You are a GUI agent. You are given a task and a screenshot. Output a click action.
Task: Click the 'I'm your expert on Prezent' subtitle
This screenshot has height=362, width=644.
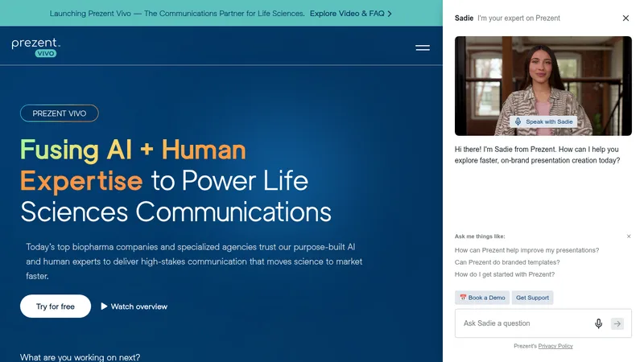click(x=518, y=18)
